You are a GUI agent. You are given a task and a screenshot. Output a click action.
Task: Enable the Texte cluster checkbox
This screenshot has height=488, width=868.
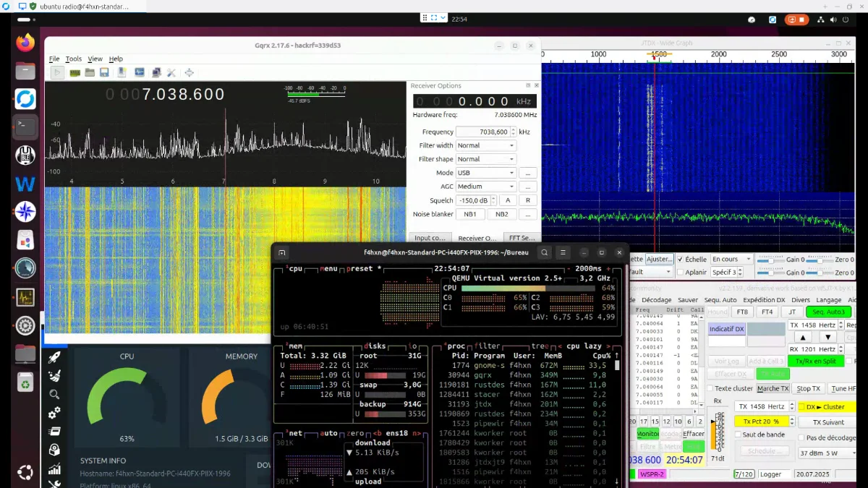tap(710, 388)
